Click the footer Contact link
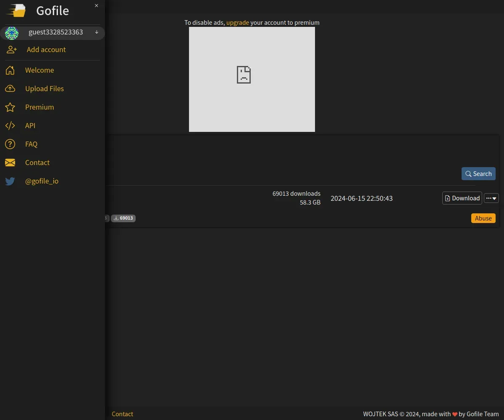 (x=122, y=414)
